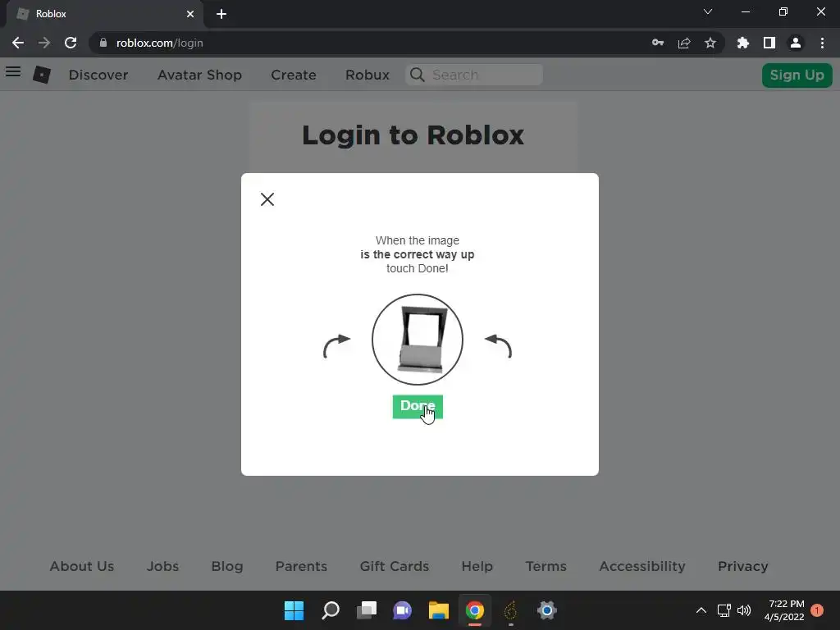Image resolution: width=840 pixels, height=630 pixels.
Task: Go to the Create section
Action: point(294,75)
